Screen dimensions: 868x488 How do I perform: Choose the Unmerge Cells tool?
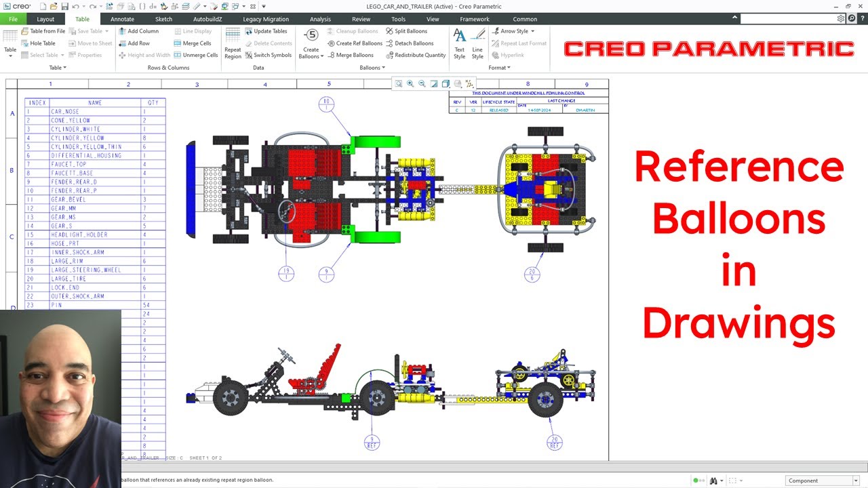195,55
